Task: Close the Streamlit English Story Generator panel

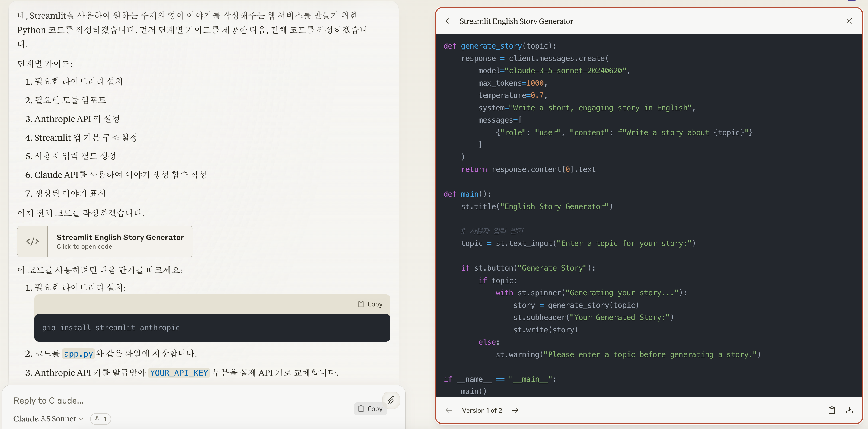Action: [x=849, y=21]
